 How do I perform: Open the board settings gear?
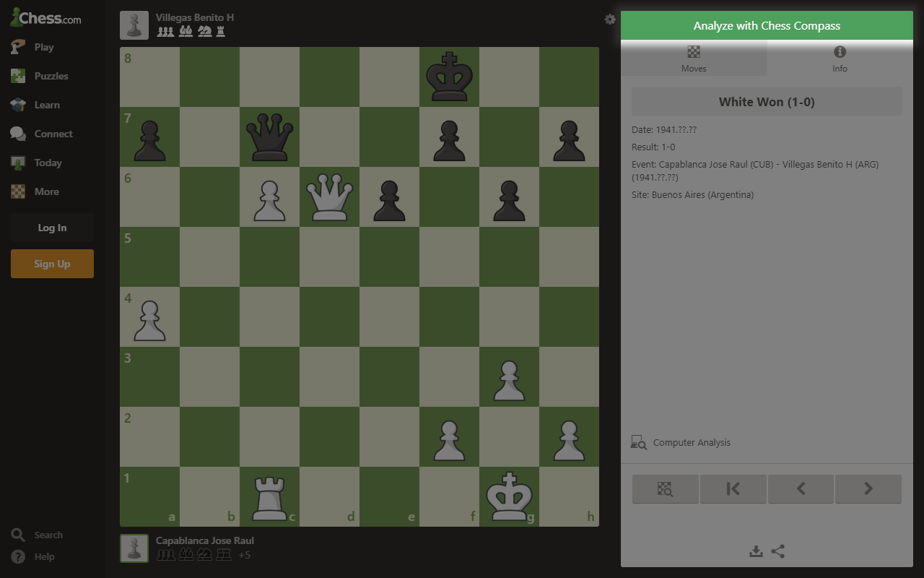[610, 20]
